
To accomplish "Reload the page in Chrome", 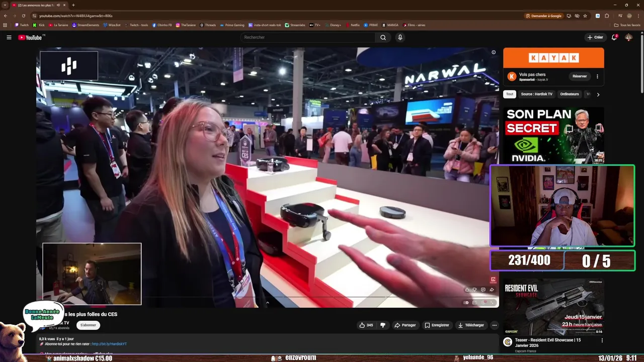I will (x=23, y=16).
